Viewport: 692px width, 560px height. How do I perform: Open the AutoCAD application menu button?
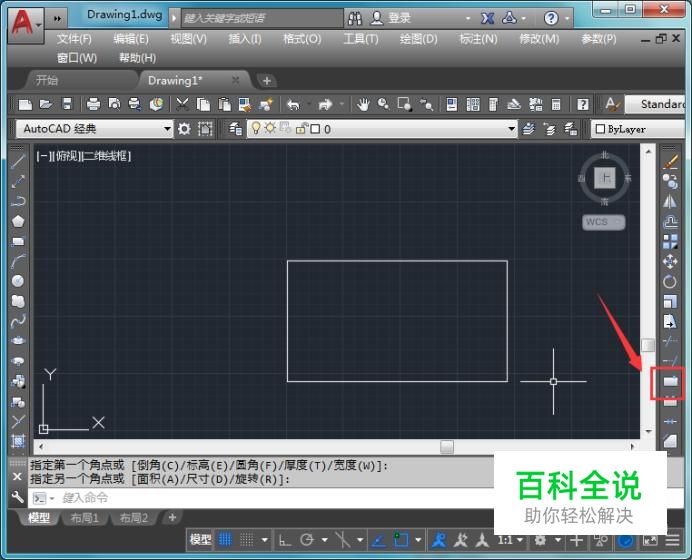click(x=25, y=24)
